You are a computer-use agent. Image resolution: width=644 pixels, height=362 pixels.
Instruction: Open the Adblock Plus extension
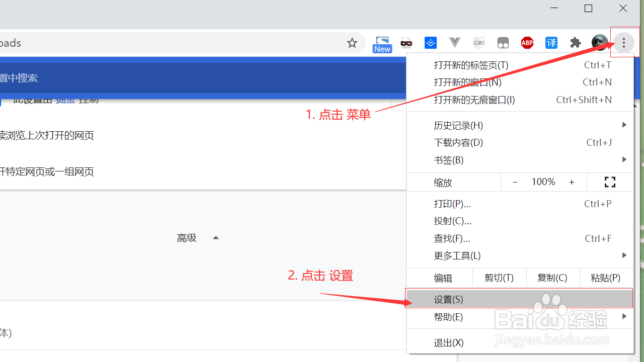[527, 43]
